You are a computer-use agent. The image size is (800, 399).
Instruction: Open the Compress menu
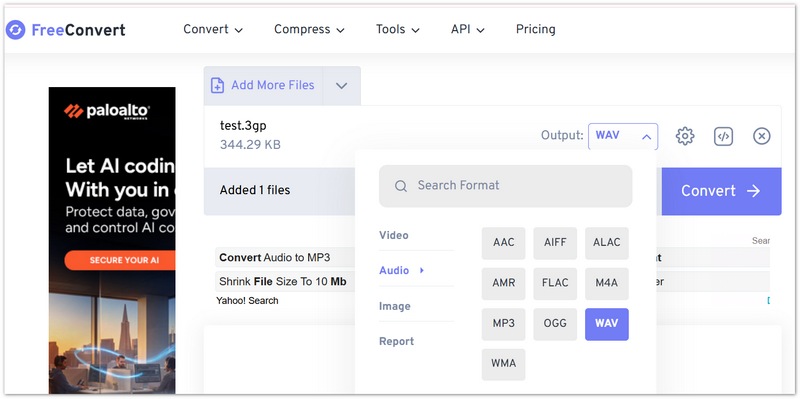(309, 29)
